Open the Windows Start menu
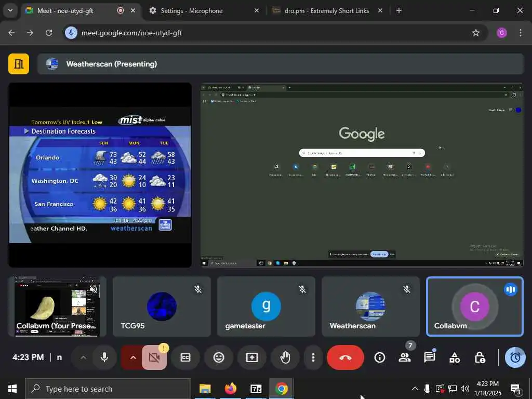The width and height of the screenshot is (532, 399). pos(12,389)
